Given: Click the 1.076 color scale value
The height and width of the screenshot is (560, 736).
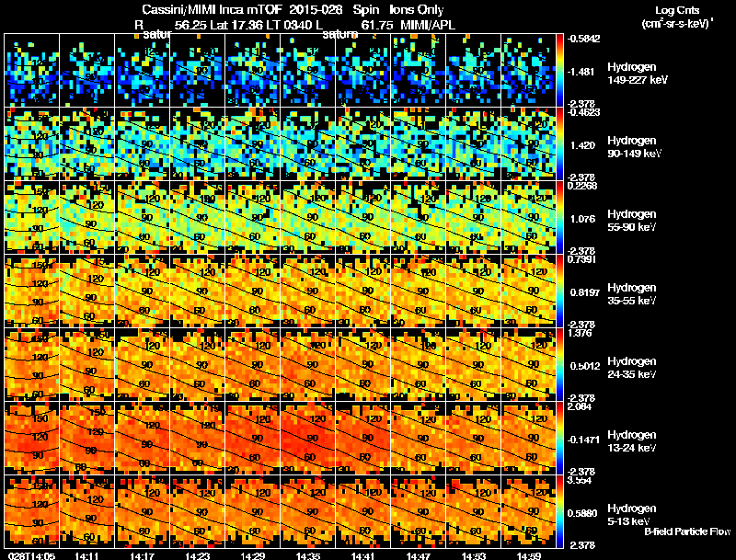Looking at the screenshot, I should point(582,219).
